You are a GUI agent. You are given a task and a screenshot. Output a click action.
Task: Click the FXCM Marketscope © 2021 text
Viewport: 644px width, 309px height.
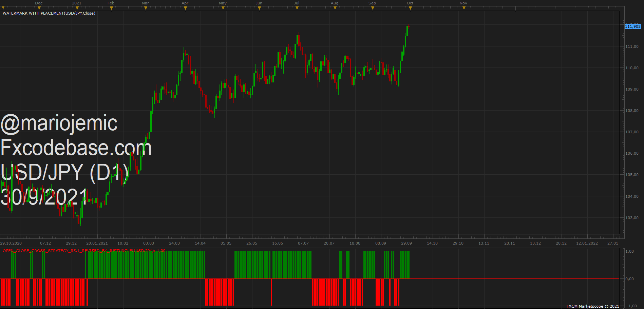593,306
